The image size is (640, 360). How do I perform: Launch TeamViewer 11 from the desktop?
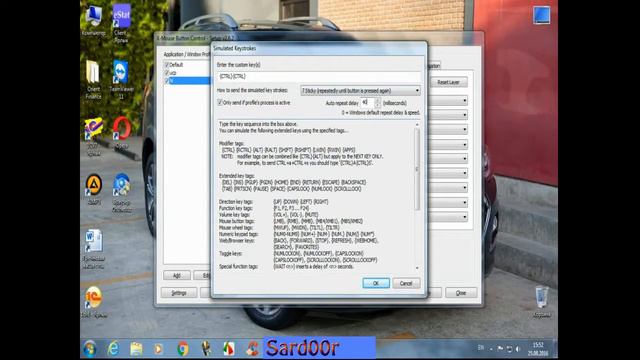coord(121,80)
